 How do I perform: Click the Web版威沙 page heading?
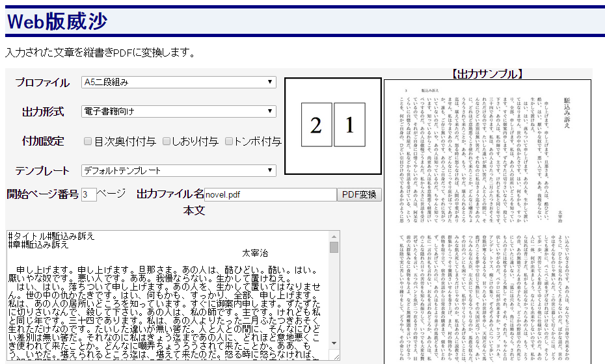coord(57,21)
